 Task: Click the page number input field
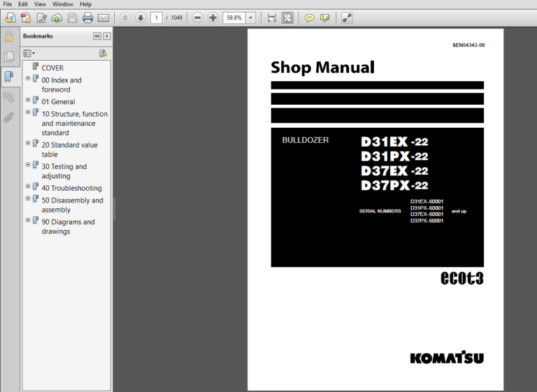click(x=156, y=17)
